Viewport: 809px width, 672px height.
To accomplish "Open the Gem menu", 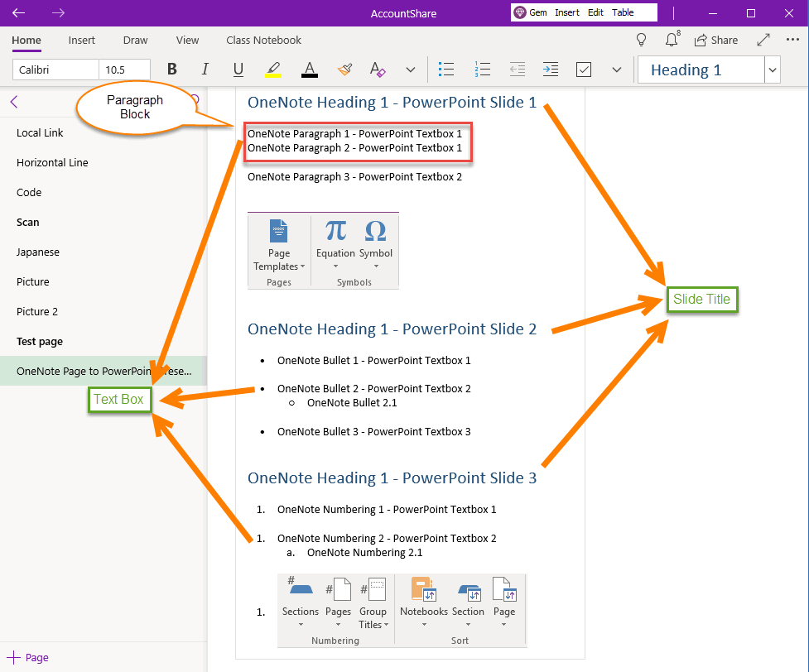I will pos(532,12).
